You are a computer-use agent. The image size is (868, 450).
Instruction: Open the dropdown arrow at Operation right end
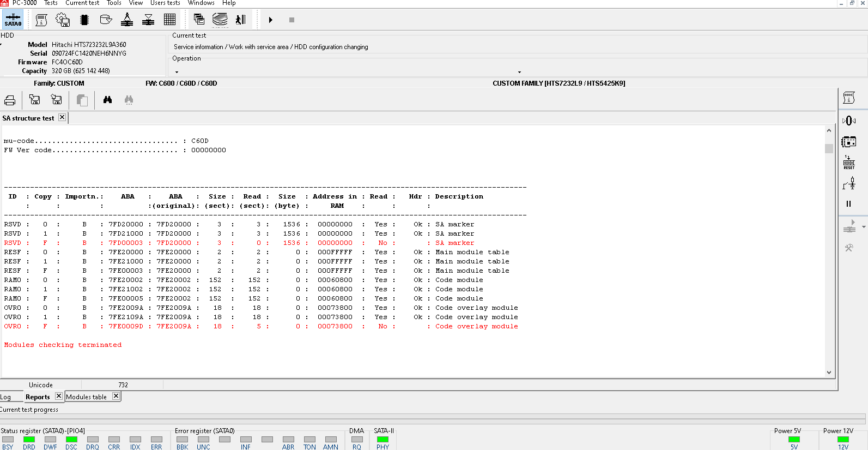[x=519, y=72]
